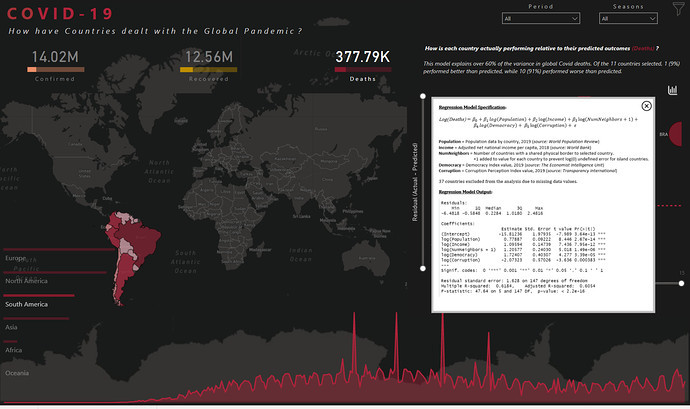Click the COVID-19 title
The image size is (690, 409).
[60, 14]
